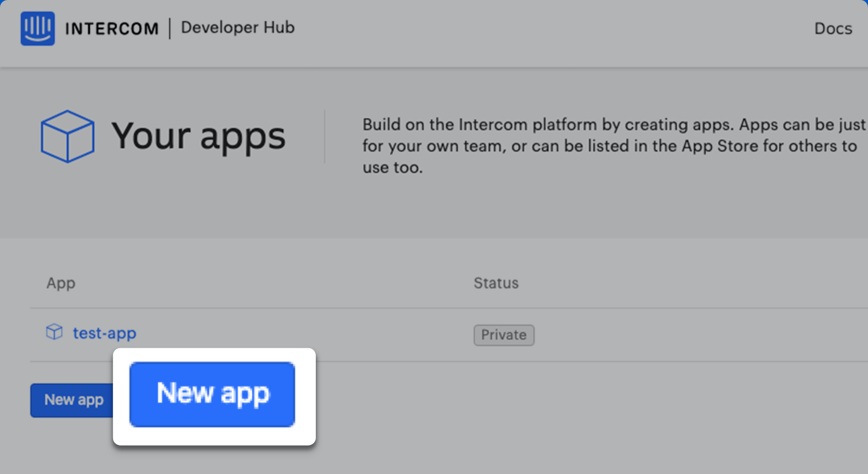Click the Developer Hub title text
This screenshot has height=474, width=868.
238,28
